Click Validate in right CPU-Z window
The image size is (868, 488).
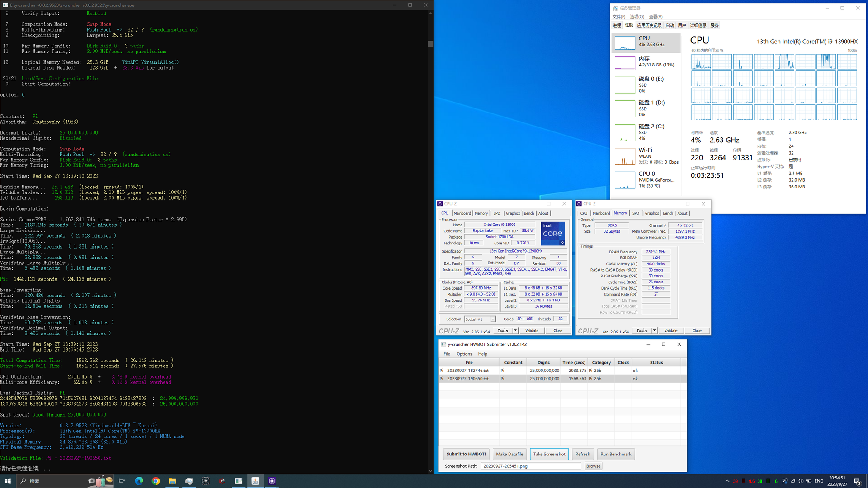(671, 331)
